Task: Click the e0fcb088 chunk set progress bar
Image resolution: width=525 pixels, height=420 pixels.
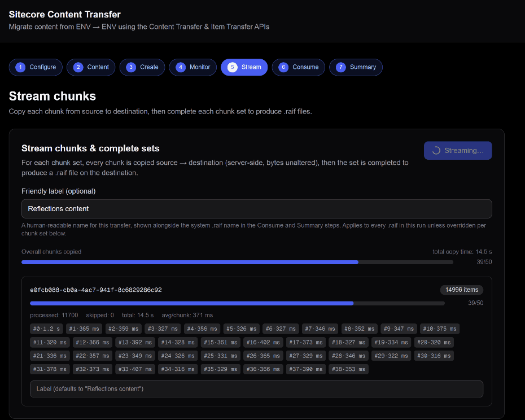Action: (238, 303)
